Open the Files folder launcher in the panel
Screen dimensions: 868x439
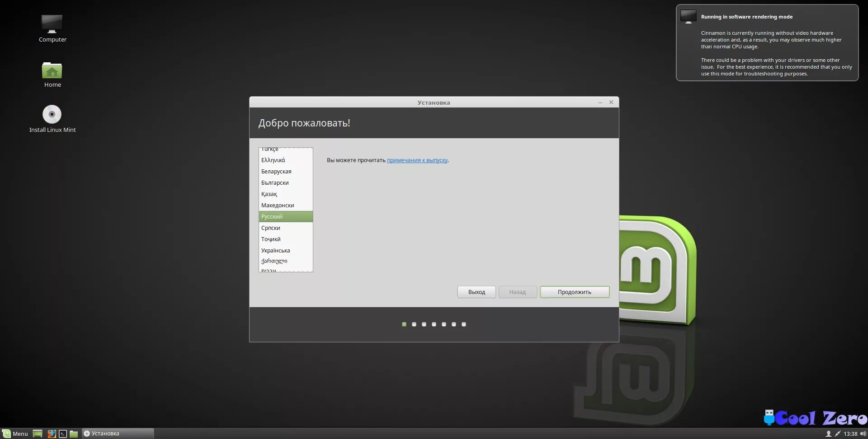[x=74, y=434]
